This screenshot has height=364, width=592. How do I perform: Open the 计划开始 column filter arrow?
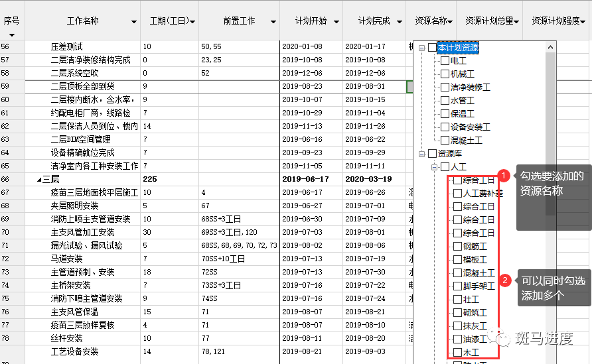[x=336, y=22]
